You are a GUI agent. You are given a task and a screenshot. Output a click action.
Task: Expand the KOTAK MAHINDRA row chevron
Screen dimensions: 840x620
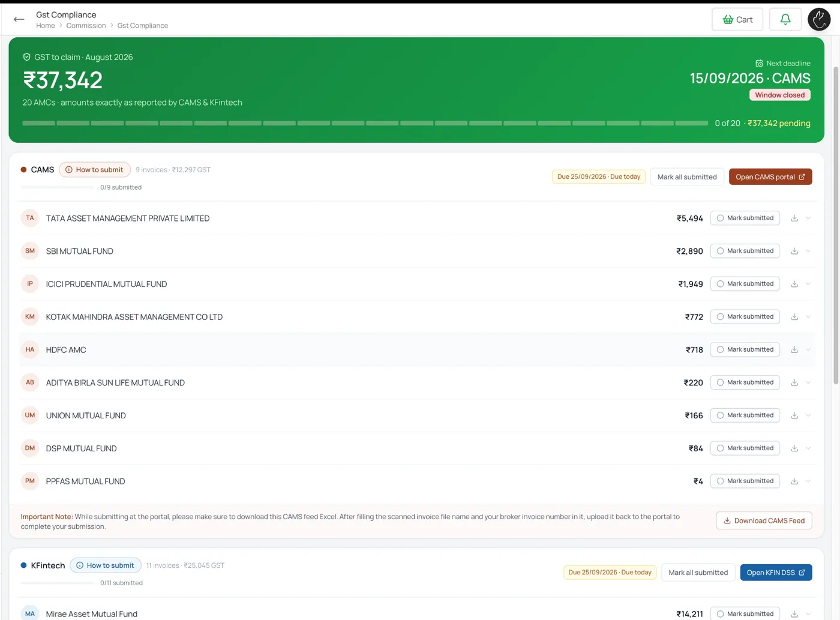tap(808, 317)
